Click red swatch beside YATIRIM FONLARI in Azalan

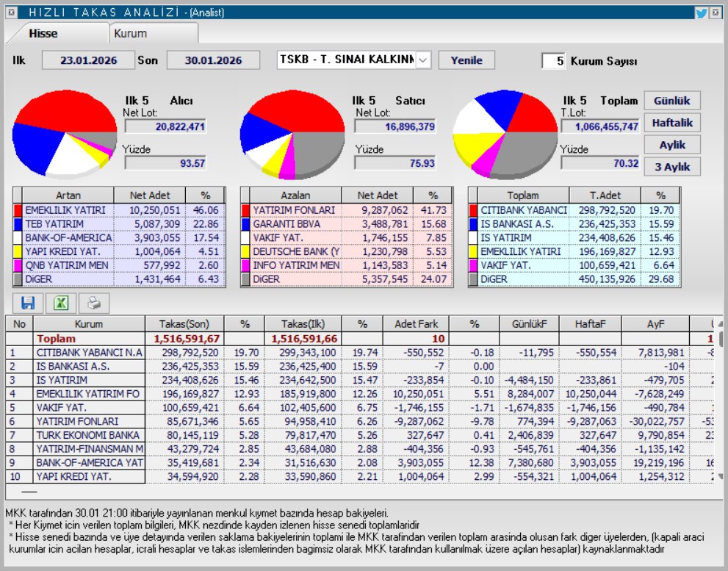[245, 210]
